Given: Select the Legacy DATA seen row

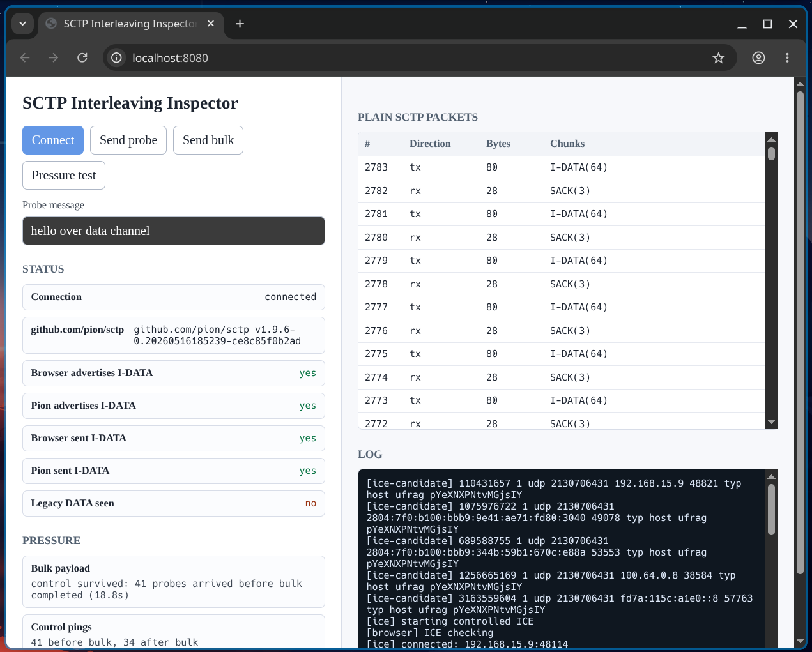Looking at the screenshot, I should [x=174, y=503].
